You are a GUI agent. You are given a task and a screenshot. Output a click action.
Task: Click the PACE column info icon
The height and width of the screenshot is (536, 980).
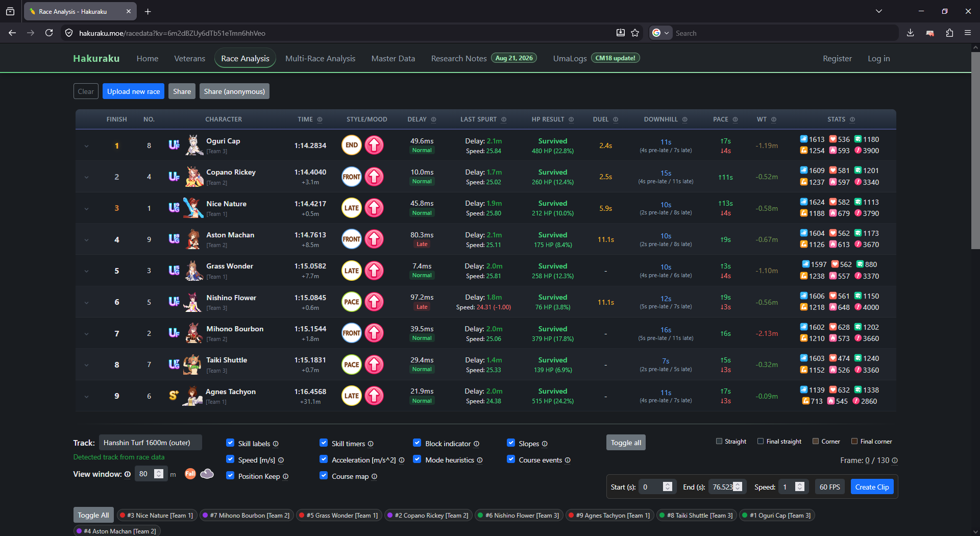tap(736, 119)
